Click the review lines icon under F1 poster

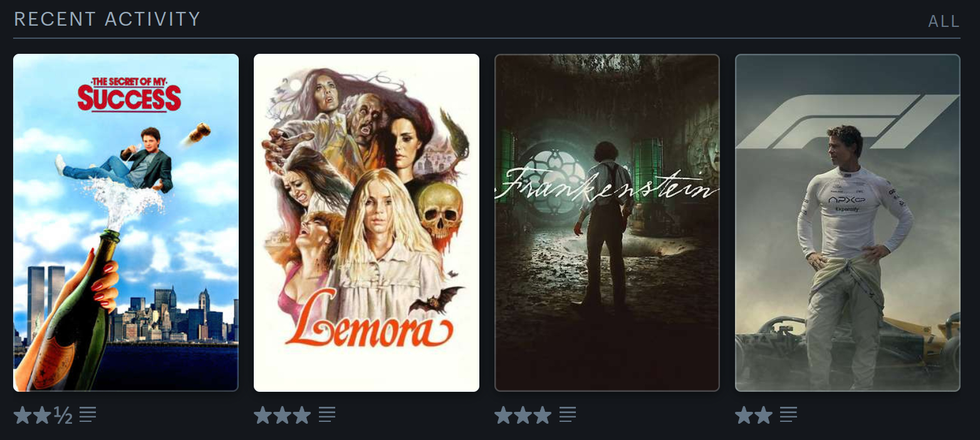(x=788, y=414)
